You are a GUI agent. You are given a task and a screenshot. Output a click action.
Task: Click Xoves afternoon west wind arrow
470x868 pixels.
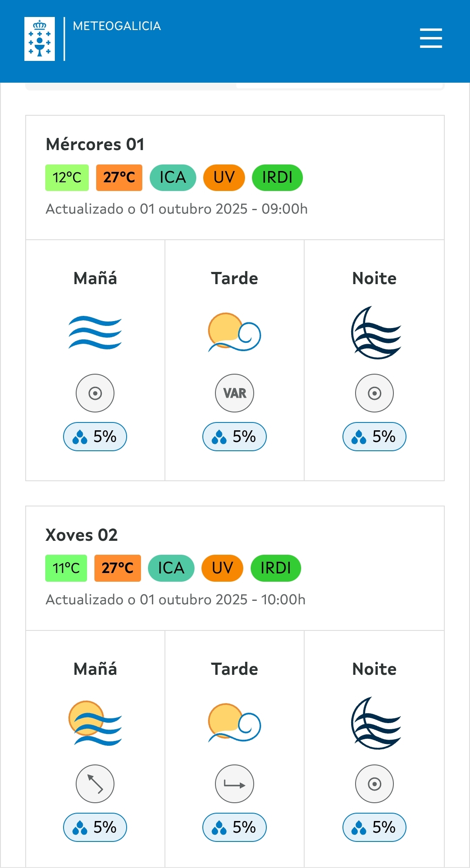pos(235,784)
